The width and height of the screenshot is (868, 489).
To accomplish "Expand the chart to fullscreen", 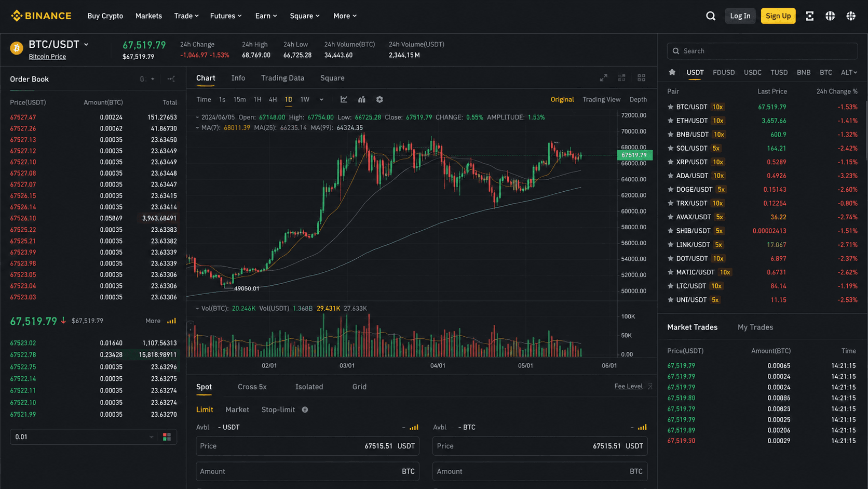I will click(x=603, y=78).
